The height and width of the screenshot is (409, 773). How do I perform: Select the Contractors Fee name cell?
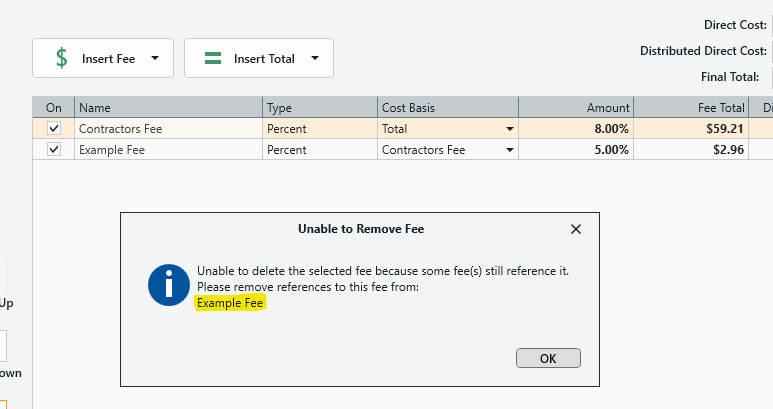pyautogui.click(x=168, y=129)
